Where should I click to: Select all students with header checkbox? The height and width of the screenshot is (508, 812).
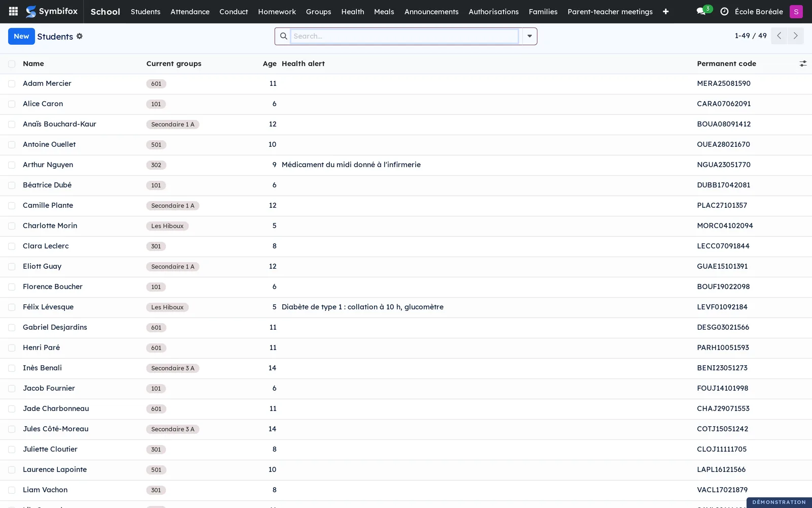pos(12,63)
